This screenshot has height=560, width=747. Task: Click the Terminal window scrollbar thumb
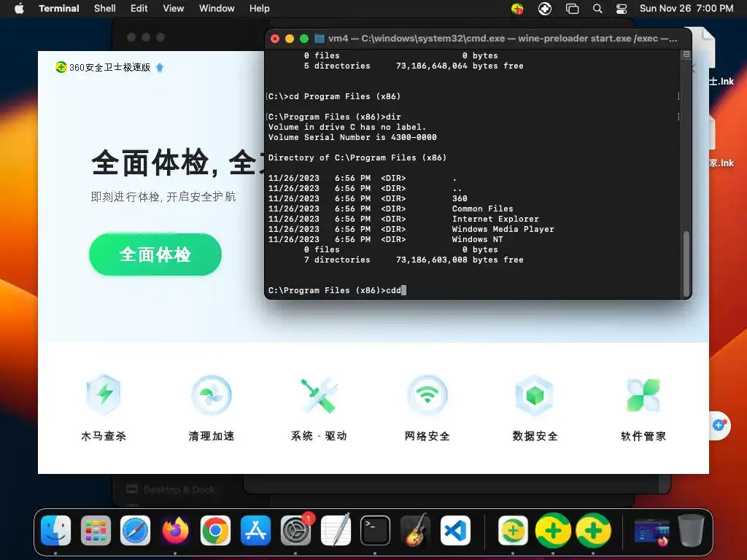686,263
